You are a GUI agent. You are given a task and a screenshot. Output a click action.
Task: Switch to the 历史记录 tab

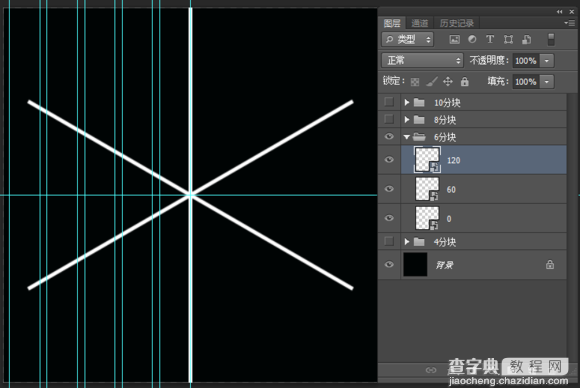pos(457,23)
